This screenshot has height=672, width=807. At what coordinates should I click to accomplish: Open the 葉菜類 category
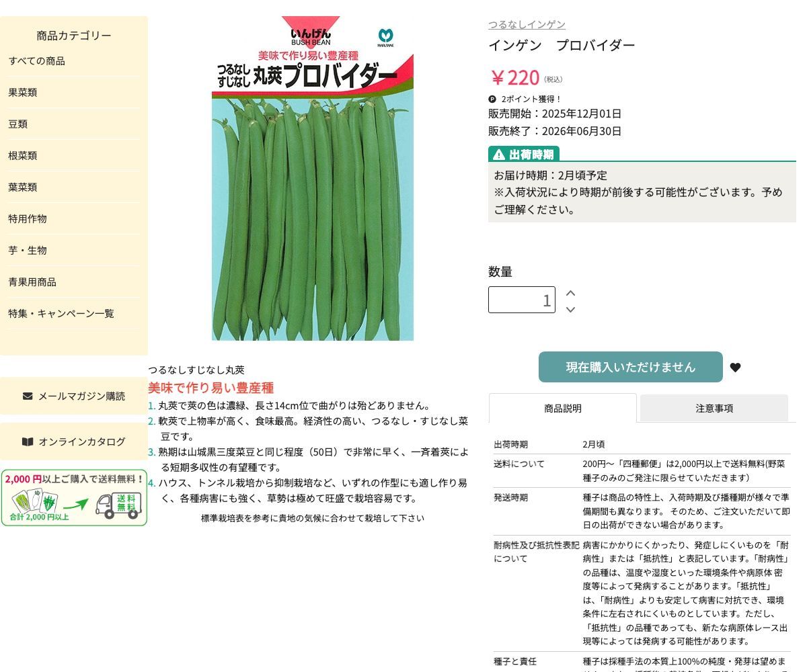[x=23, y=187]
